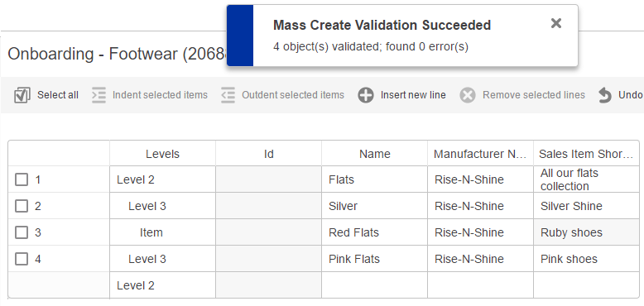Click the empty Name cell in last row
Viewport: 644px width, 306px height.
pos(375,285)
